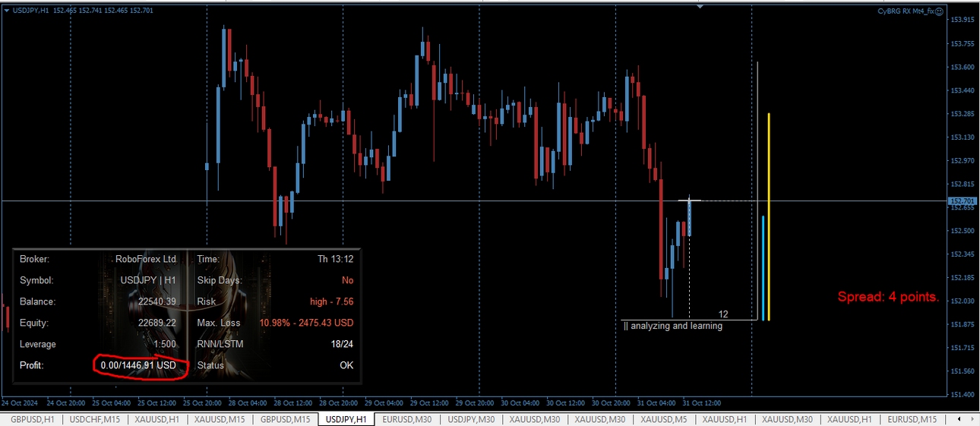Click the 152.345 price scale label

coord(963,254)
